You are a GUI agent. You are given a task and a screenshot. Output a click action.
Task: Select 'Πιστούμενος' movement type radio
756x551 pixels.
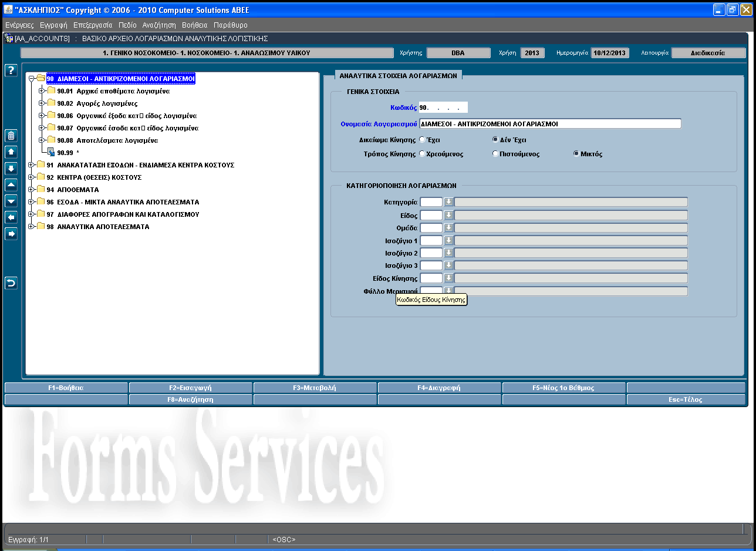495,154
